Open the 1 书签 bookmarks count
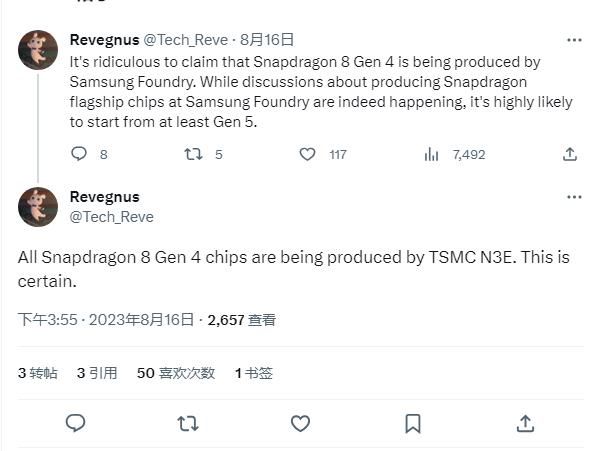 254,373
